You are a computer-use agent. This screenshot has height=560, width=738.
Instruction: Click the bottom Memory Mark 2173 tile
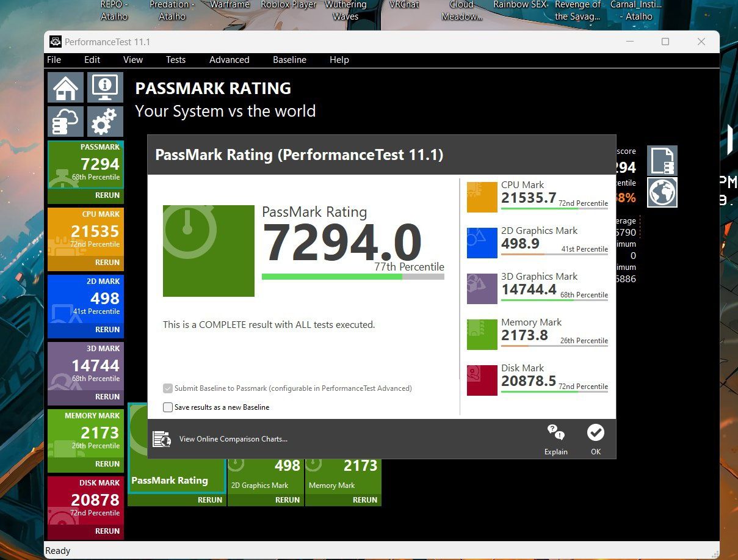(343, 476)
